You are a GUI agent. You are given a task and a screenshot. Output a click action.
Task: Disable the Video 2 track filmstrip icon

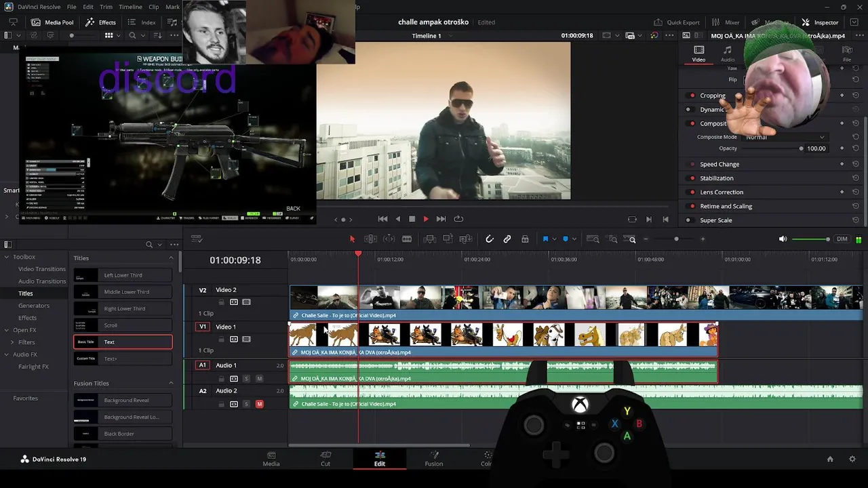click(246, 302)
